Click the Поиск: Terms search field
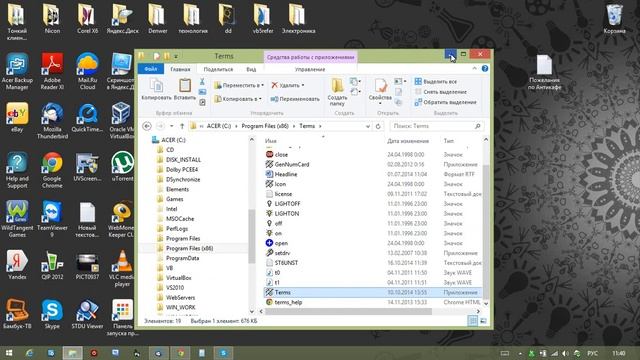640x360 pixels. 437,126
